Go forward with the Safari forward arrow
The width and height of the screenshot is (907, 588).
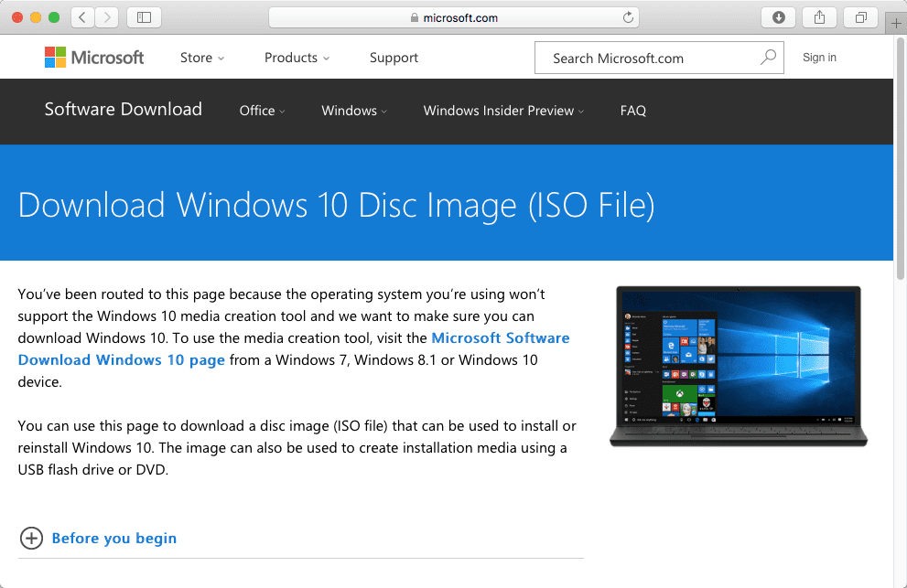pos(107,17)
